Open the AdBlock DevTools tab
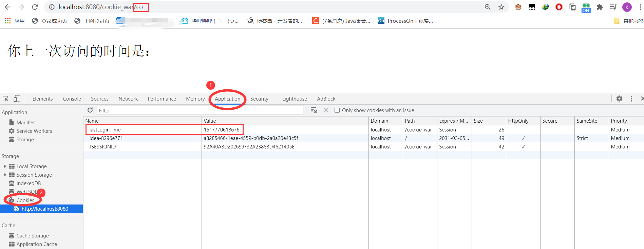The height and width of the screenshot is (249, 644). point(326,99)
